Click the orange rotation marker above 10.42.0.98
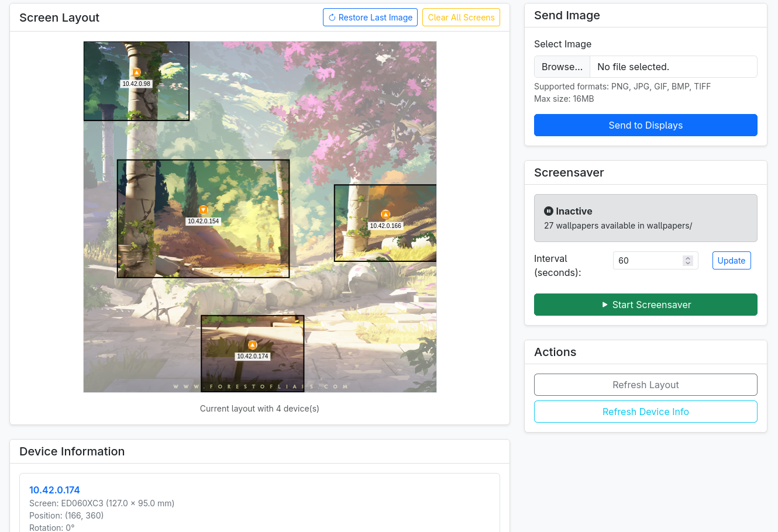The height and width of the screenshot is (532, 778). 136,72
